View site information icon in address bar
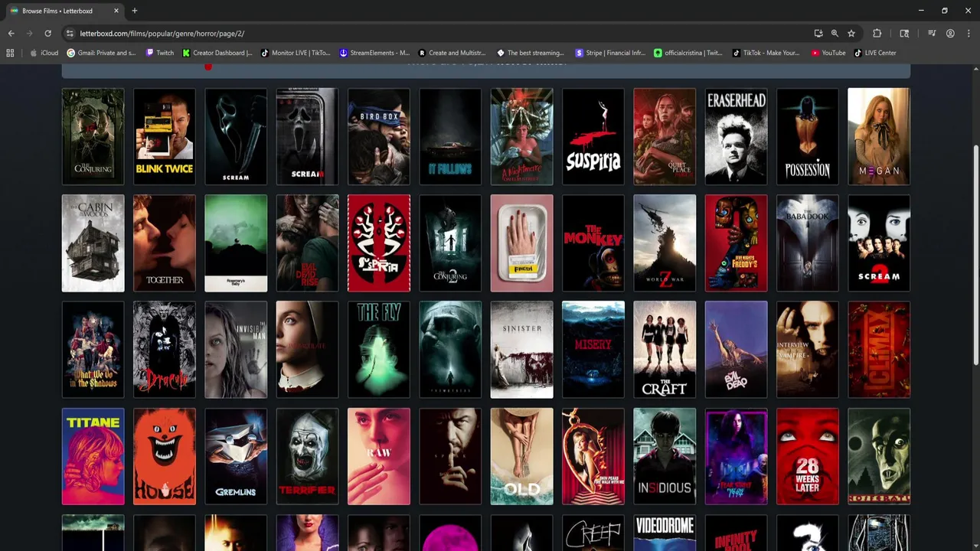 pos(70,34)
